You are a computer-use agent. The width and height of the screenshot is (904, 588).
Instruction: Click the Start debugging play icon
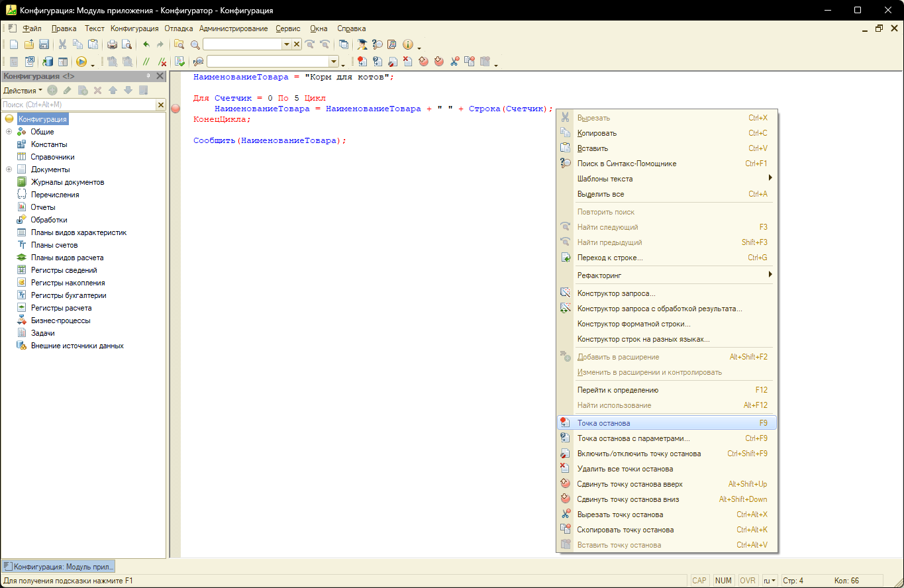click(x=81, y=62)
